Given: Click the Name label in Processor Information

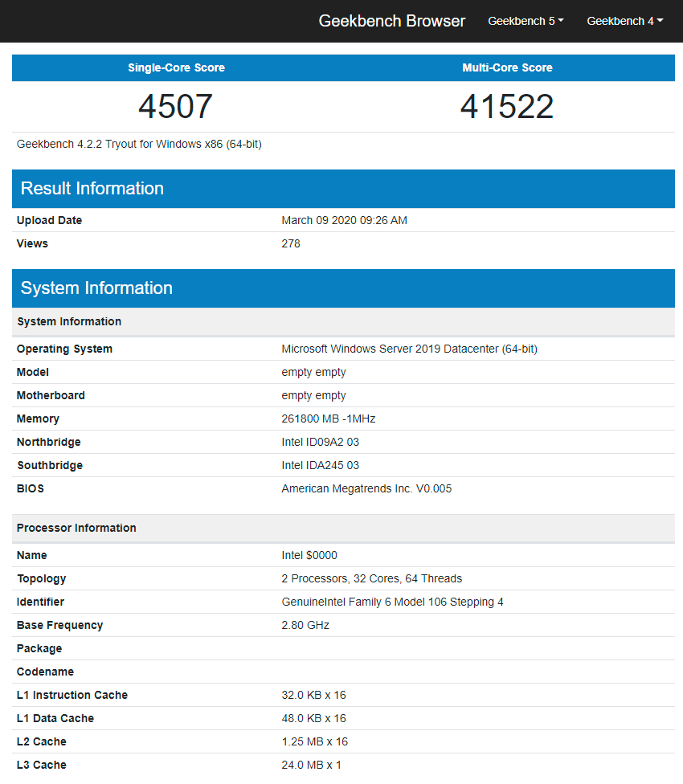Looking at the screenshot, I should tap(31, 556).
